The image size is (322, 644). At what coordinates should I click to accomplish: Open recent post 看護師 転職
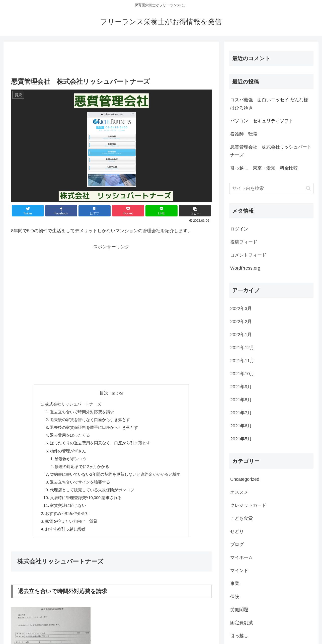(244, 134)
